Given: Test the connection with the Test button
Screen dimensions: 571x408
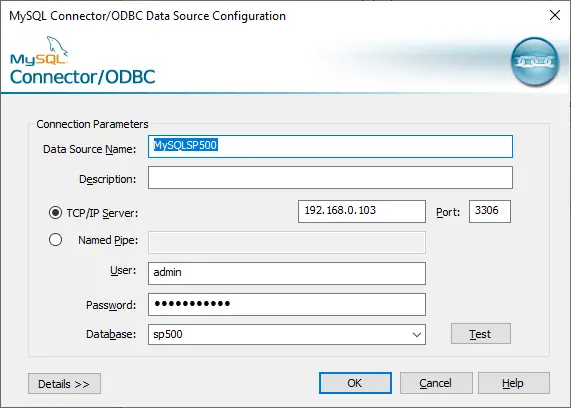Looking at the screenshot, I should tap(481, 333).
